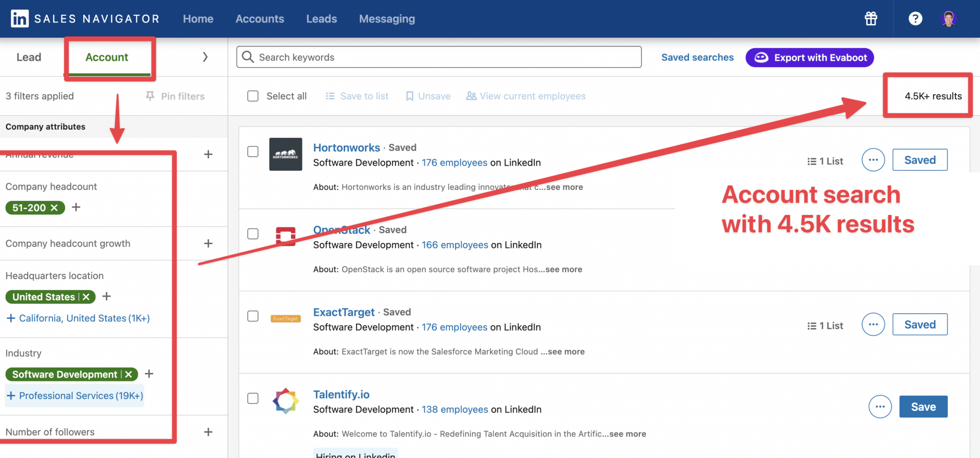Save the Talentify.io account
Screen dimensions: 980x458
point(923,407)
